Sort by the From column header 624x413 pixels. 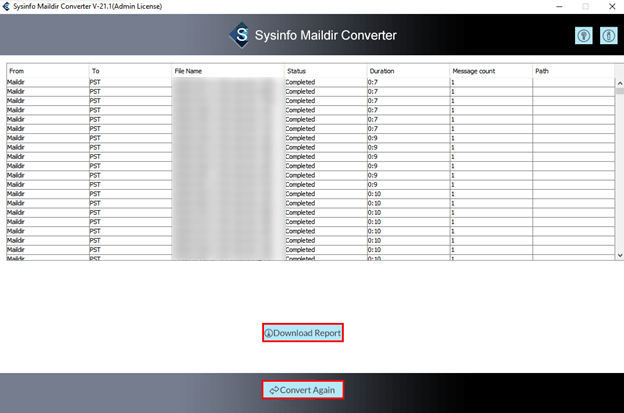47,71
